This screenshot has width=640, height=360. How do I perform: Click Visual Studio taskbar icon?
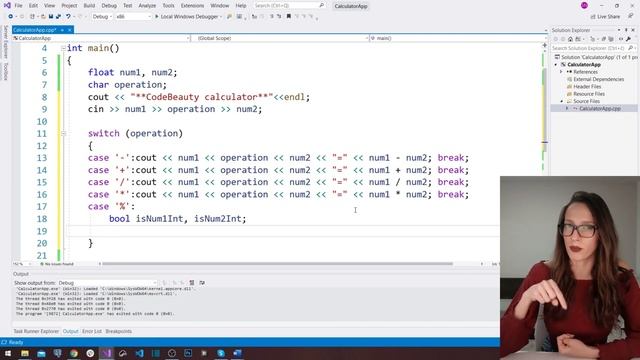pos(107,353)
